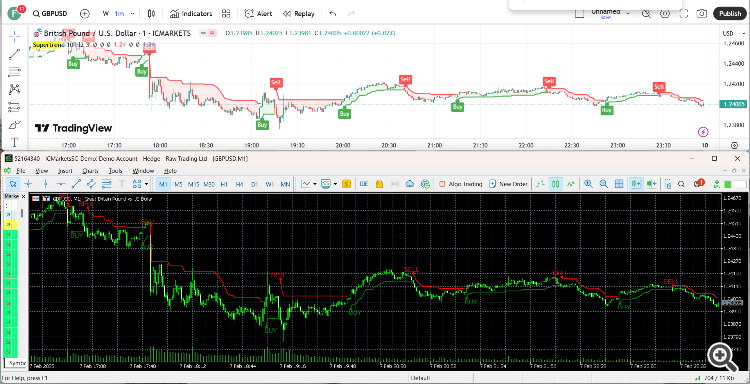Select the trend line tool in TradingView
750x384 pixels.
coord(14,54)
